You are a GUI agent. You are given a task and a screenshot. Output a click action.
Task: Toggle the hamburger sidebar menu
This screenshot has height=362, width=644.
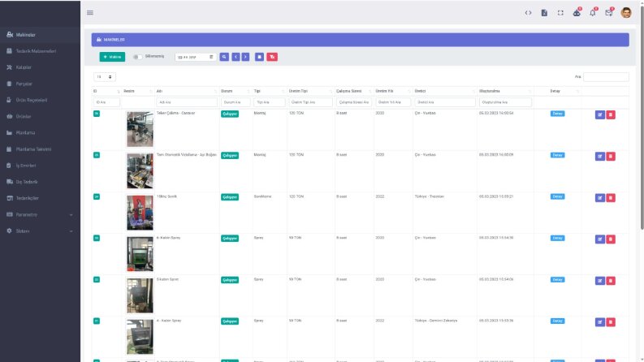(x=90, y=13)
